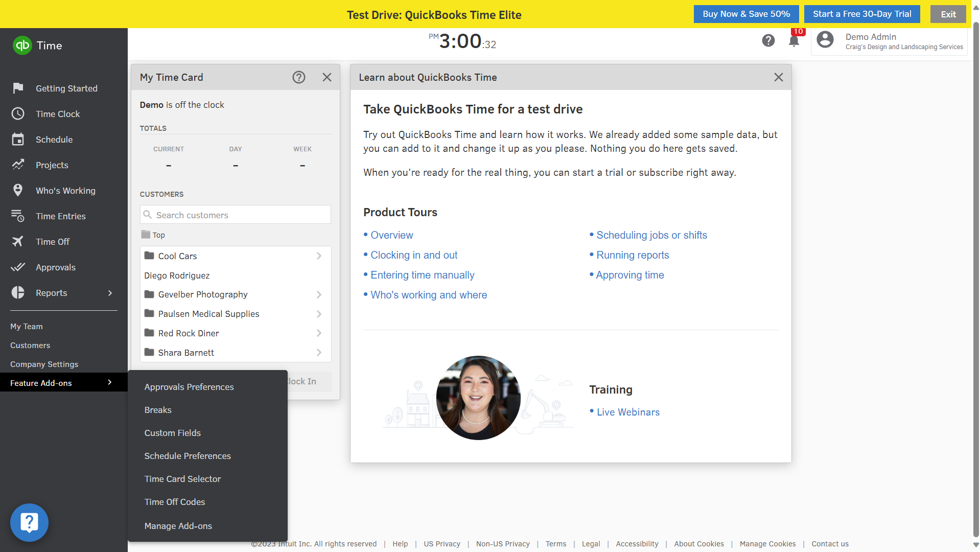This screenshot has height=552, width=980.
Task: Click the Search customers input field
Action: [x=236, y=215]
